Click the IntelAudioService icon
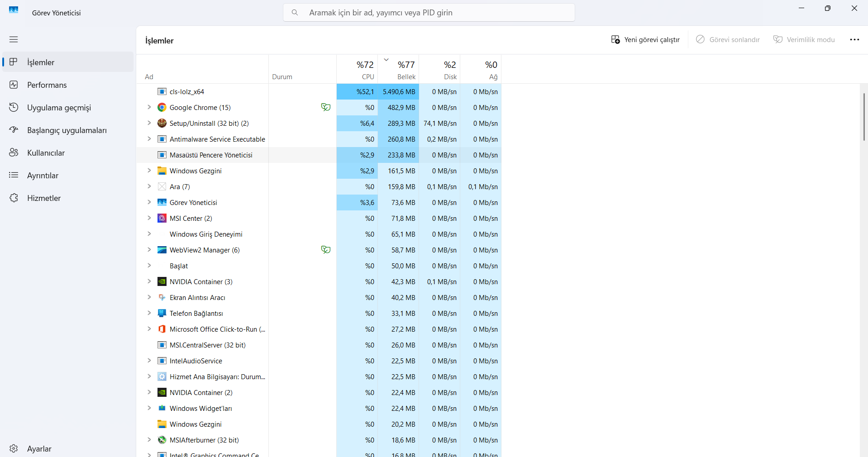This screenshot has height=457, width=868. tap(162, 361)
